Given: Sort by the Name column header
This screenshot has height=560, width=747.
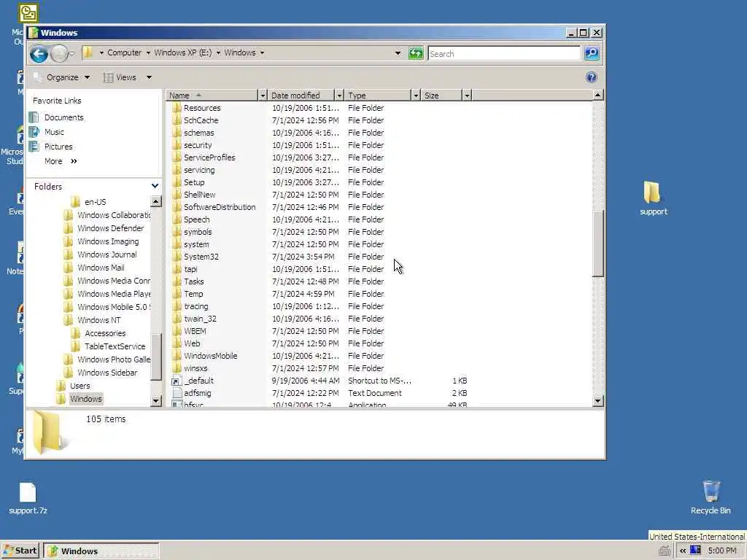Looking at the screenshot, I should click(x=212, y=96).
